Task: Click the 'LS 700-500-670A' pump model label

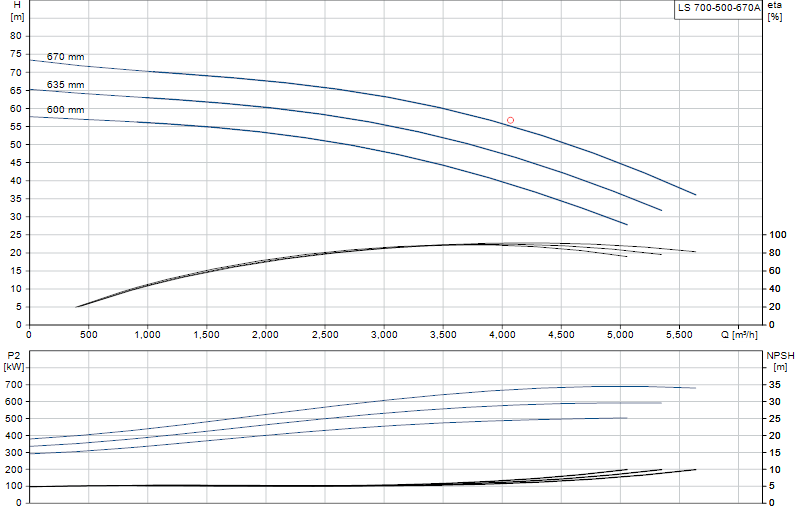Action: click(x=718, y=8)
